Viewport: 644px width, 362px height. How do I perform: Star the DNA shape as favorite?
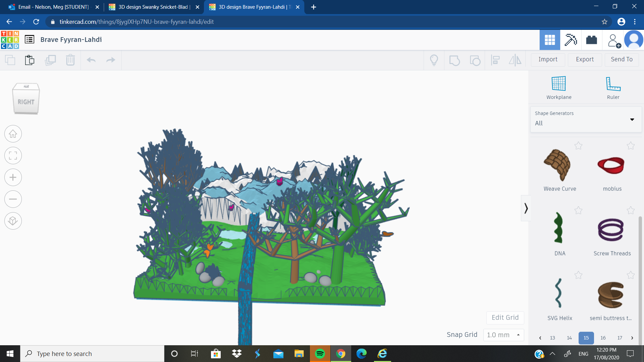point(578,210)
